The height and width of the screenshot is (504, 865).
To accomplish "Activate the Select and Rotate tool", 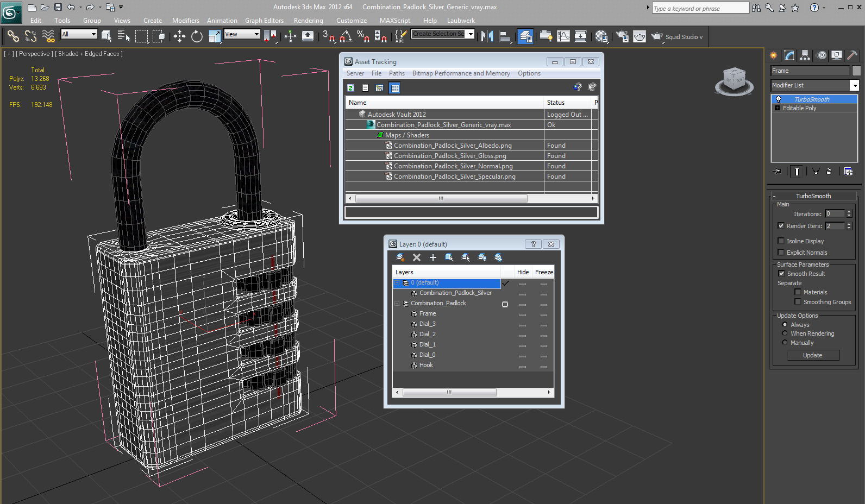I will [197, 36].
